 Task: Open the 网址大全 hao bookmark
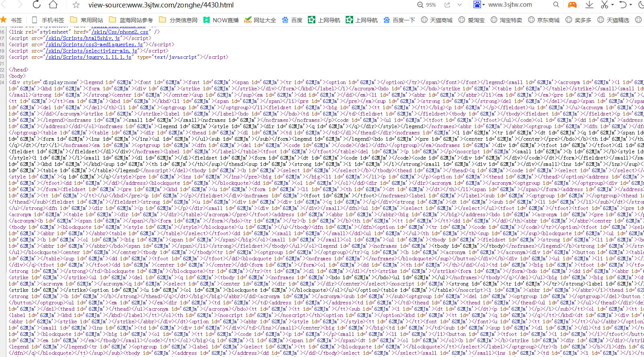coord(260,20)
